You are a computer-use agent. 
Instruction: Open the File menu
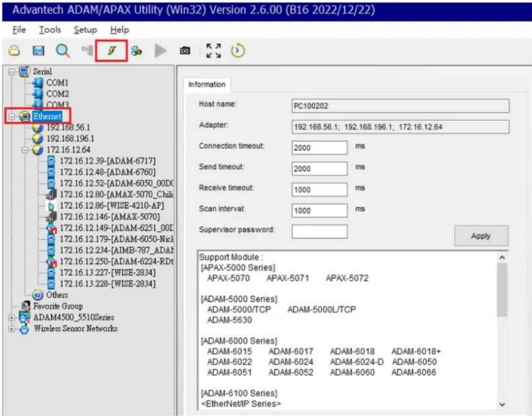(19, 30)
